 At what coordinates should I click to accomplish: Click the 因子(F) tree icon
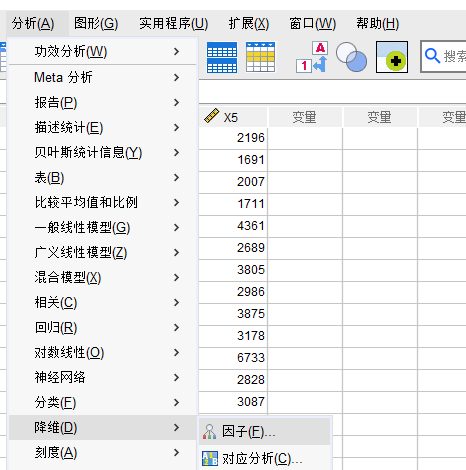click(x=210, y=432)
